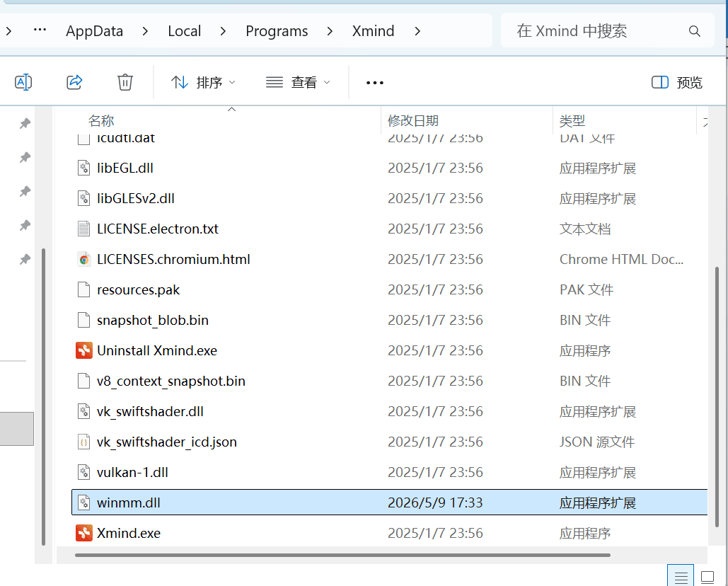Click the Chrome HTML Doc... type cell

pyautogui.click(x=621, y=259)
